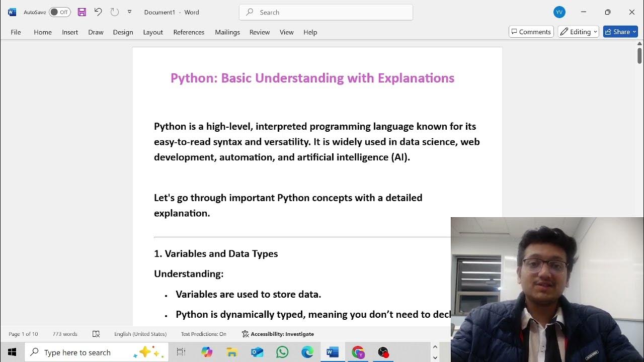Open Microsoft Edge from taskbar
The image size is (644, 362).
tap(307, 352)
